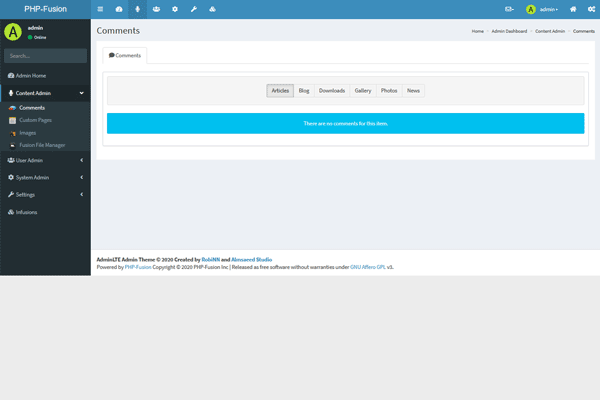Open the Infusions cubes icon in top bar
600x400 pixels.
[x=212, y=9]
